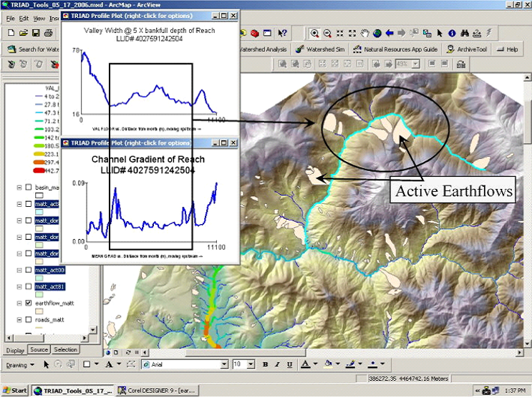This screenshot has width=532, height=398.
Task: Toggle underline text formatting
Action: pos(289,364)
